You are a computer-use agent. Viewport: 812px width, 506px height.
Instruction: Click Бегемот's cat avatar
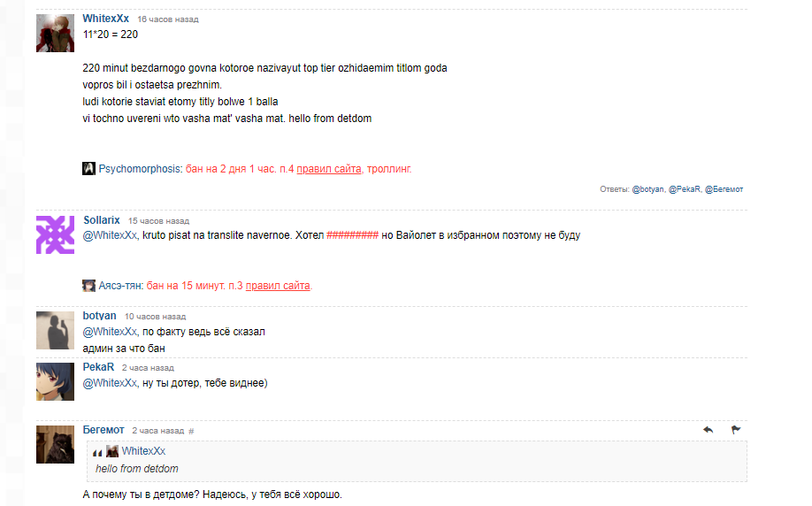click(x=55, y=444)
